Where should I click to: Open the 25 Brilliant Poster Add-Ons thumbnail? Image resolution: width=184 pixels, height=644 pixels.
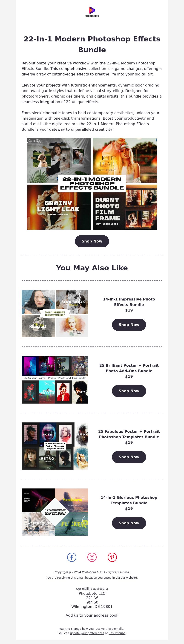pos(55,380)
